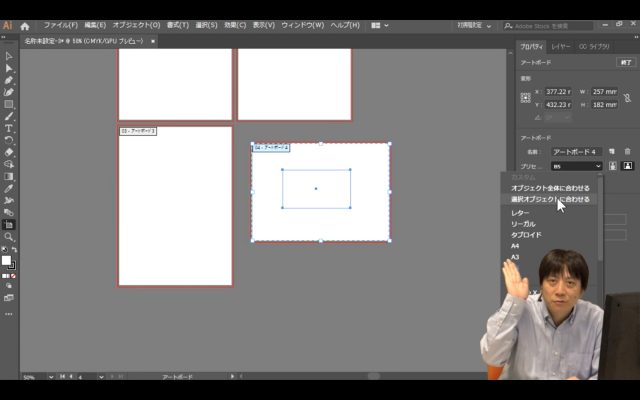
Task: Select the Type tool
Action: pos(9,128)
